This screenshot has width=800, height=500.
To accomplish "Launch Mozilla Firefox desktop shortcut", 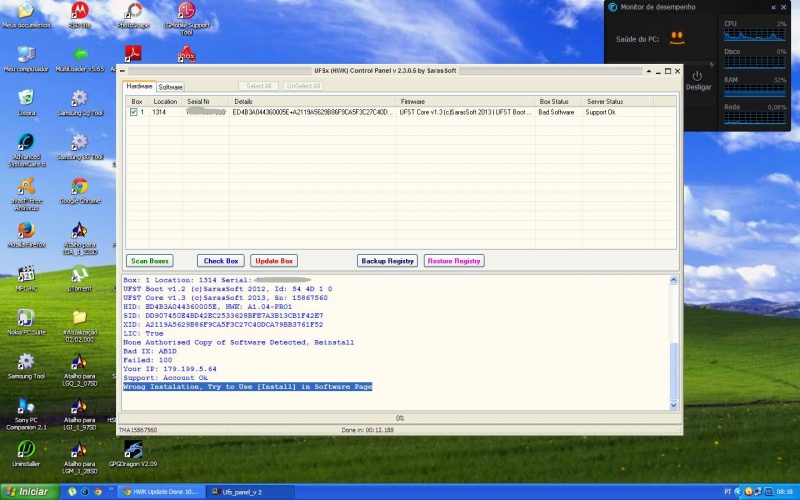I will (26, 234).
